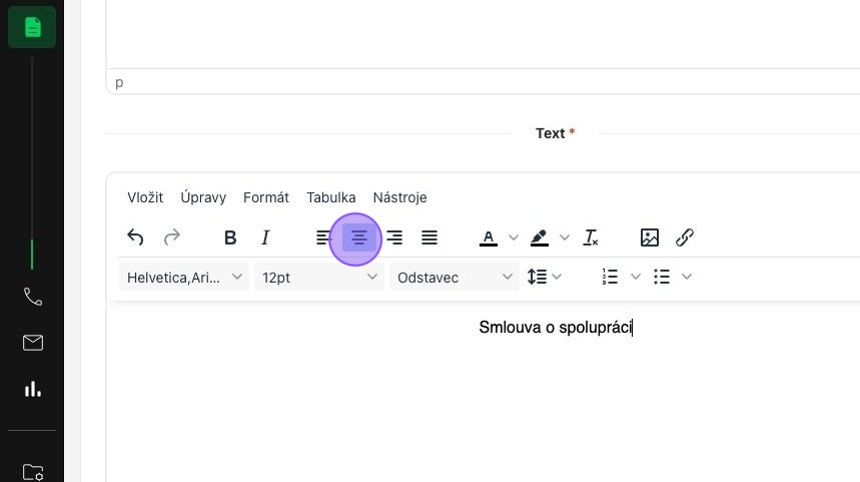
Task: Insert a bulleted list
Action: click(x=661, y=277)
